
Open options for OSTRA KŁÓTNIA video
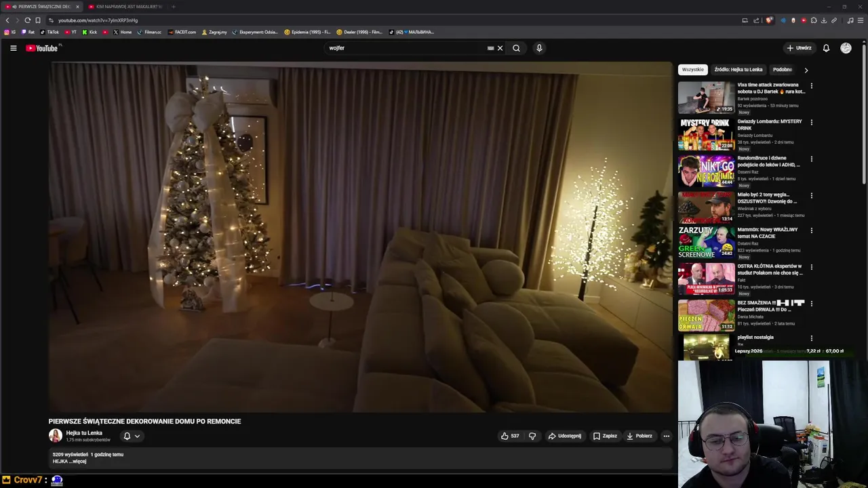[811, 267]
